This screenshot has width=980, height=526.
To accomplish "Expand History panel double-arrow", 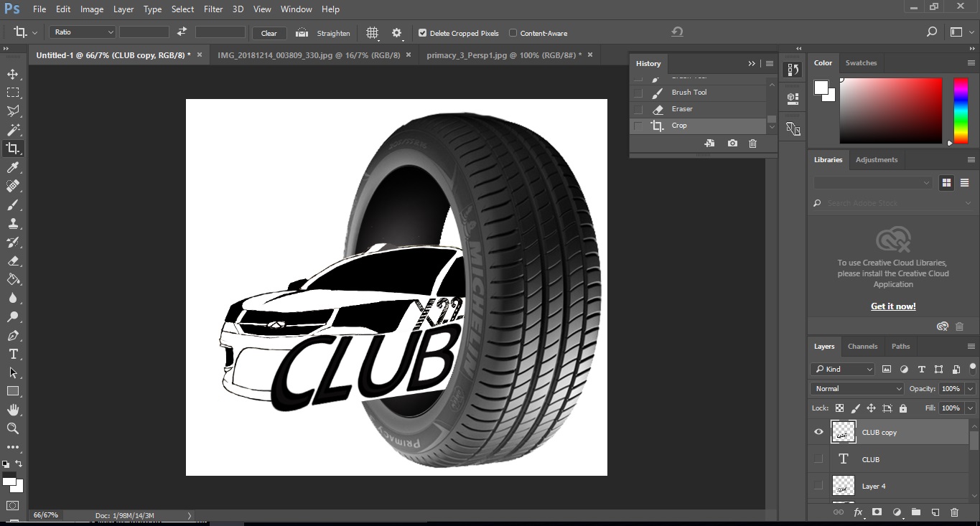I will coord(752,63).
